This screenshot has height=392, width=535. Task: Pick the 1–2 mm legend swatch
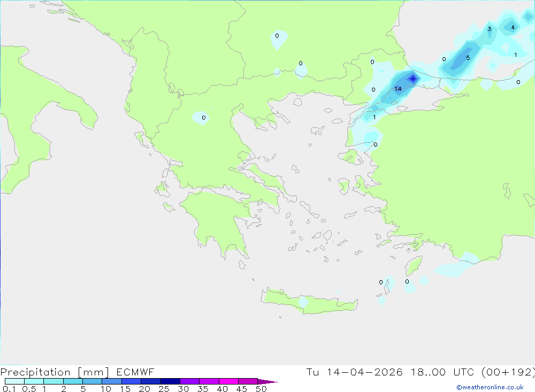pos(53,381)
